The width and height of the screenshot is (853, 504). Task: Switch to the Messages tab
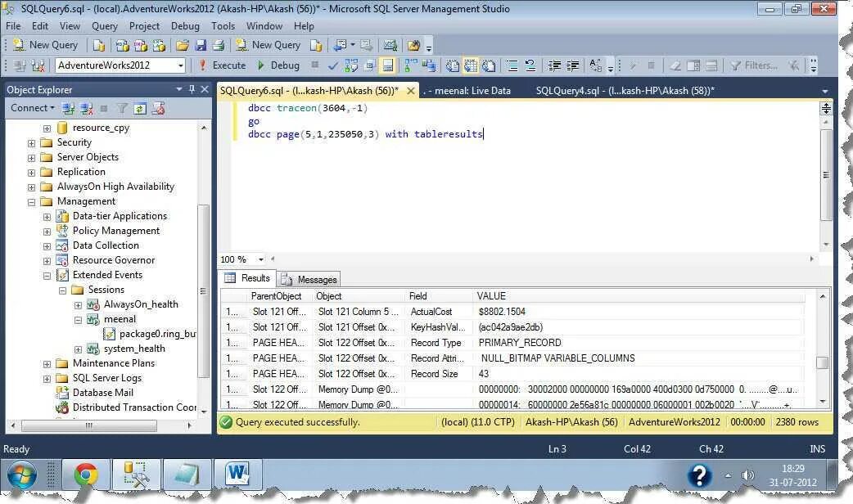tap(309, 279)
